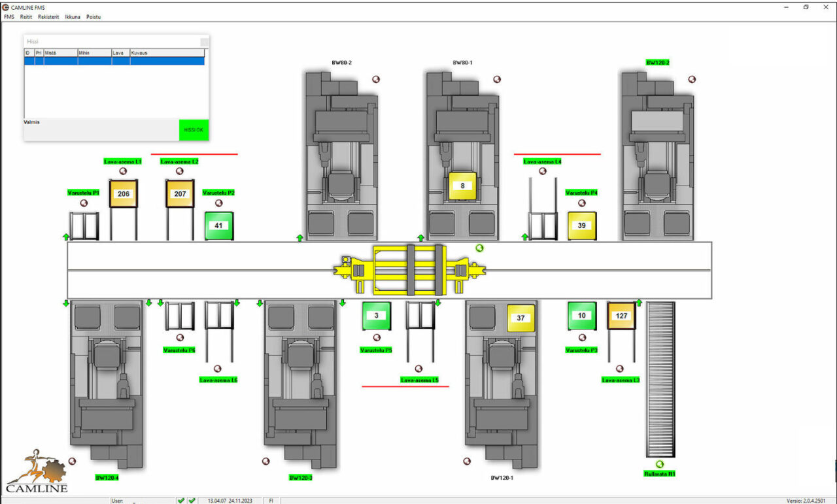Open the Reitit menu

tap(26, 17)
